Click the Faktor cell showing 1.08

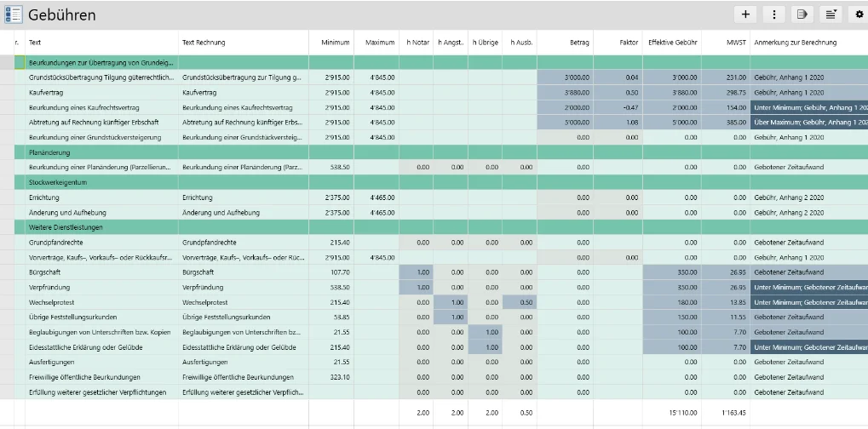(x=618, y=123)
